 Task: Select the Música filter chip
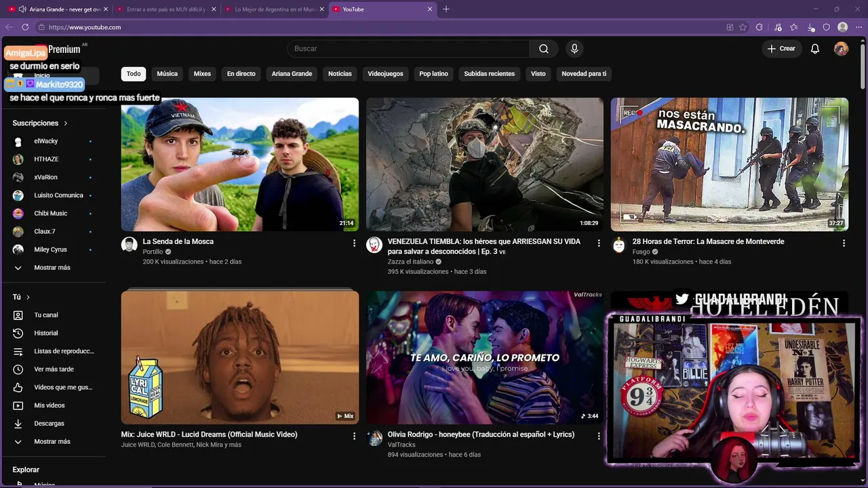pos(167,74)
